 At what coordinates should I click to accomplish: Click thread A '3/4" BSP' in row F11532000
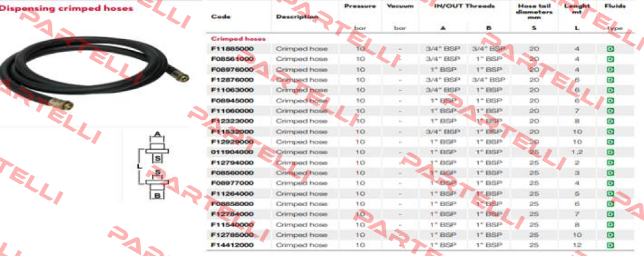443,131
